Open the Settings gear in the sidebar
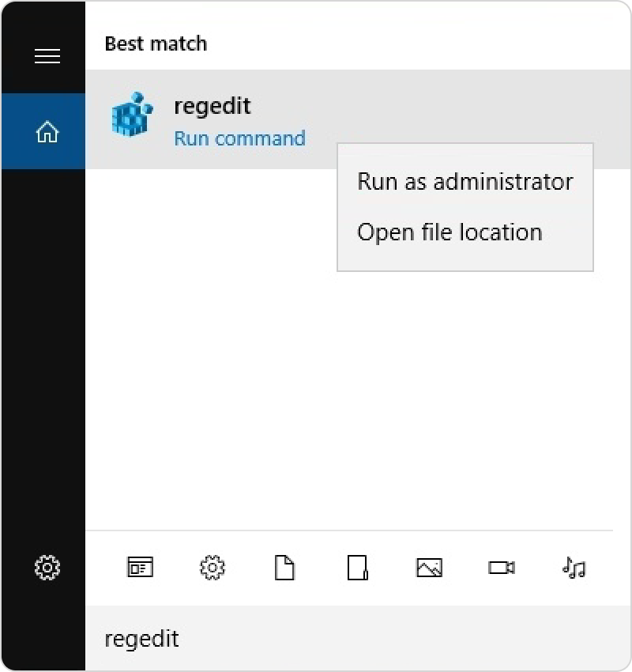This screenshot has width=632, height=672. pyautogui.click(x=47, y=568)
